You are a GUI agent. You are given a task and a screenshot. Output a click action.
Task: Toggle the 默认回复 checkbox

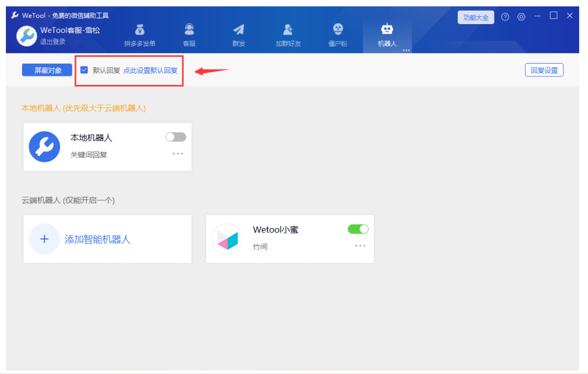(84, 70)
